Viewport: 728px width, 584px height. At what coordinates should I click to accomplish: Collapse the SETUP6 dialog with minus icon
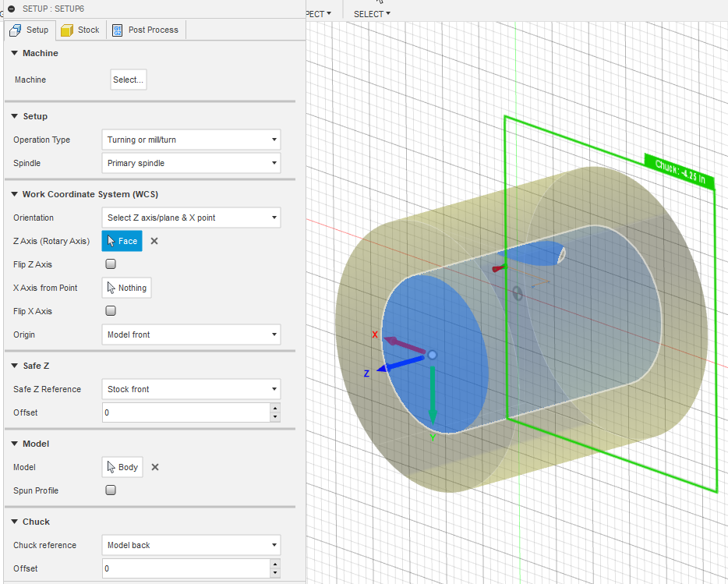(12, 9)
